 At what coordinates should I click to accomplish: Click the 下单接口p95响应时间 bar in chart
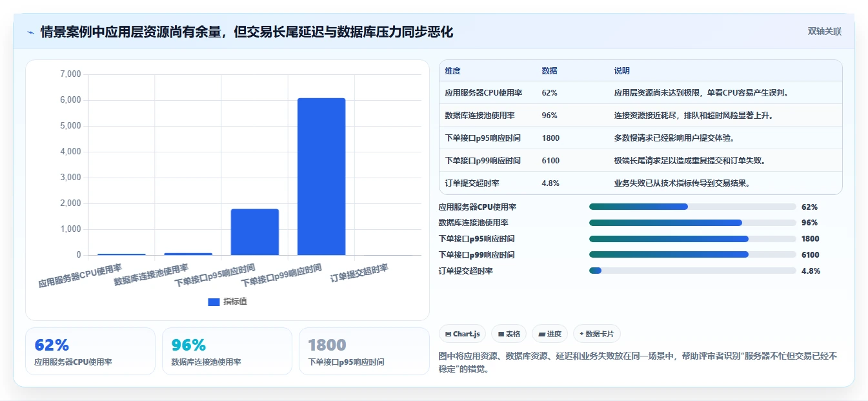coord(255,232)
